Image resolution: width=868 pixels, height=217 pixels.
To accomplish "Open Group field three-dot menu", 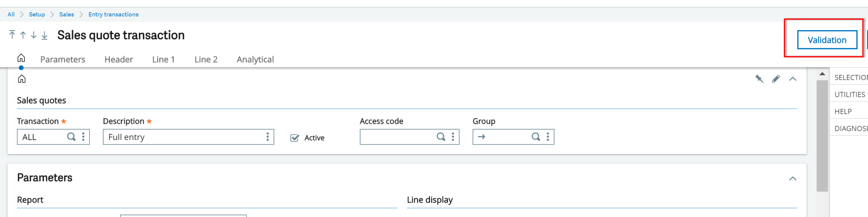I will tap(548, 137).
